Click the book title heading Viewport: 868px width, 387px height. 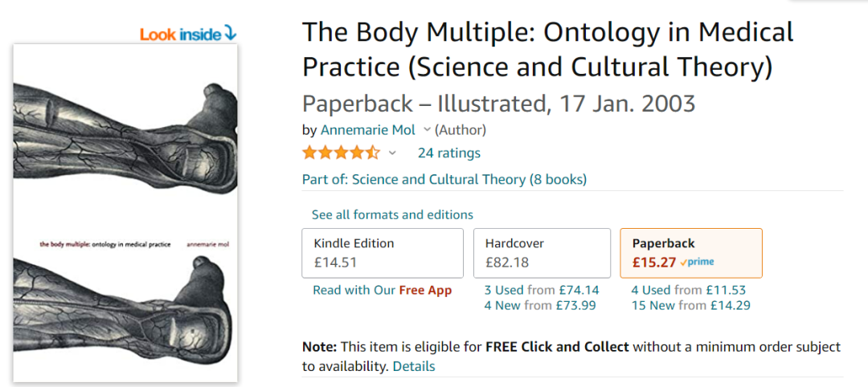[547, 50]
